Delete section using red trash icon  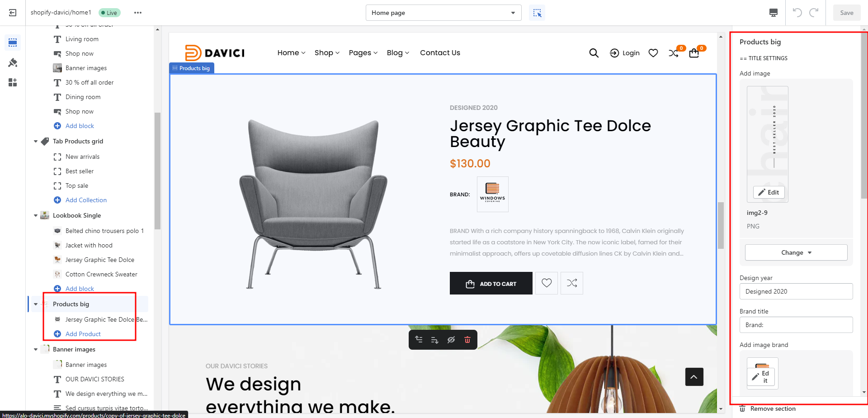point(467,340)
